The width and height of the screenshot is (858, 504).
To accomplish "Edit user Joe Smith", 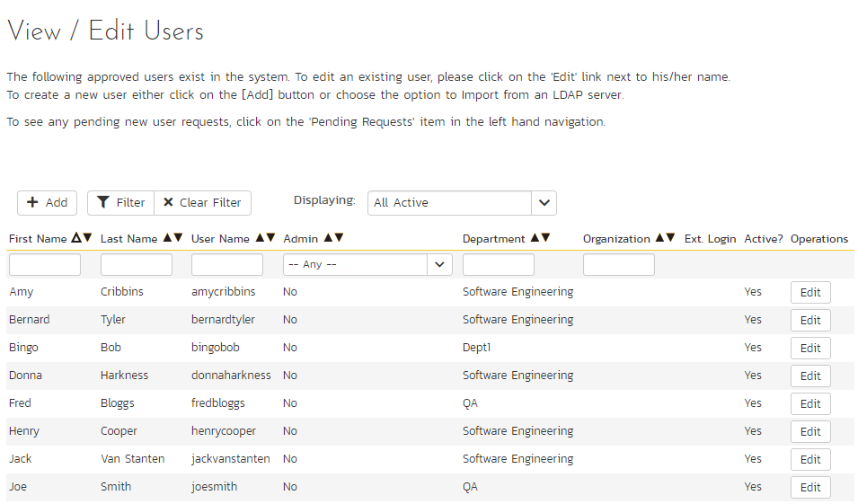I will [x=810, y=488].
